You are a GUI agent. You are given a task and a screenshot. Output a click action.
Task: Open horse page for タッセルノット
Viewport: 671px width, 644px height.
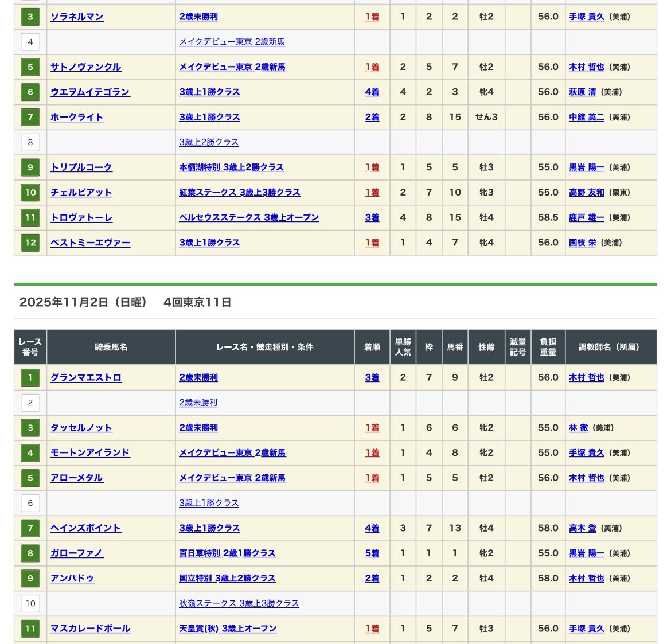tap(81, 427)
